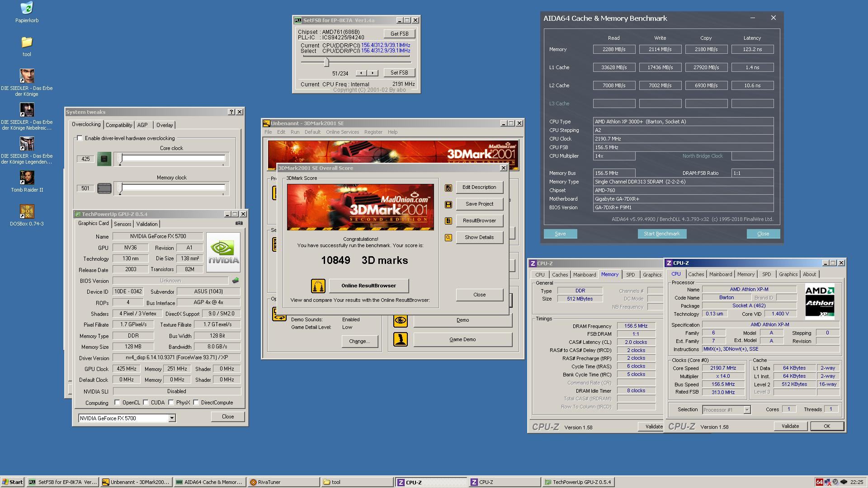
Task: Click the memory clock chip icon in System tweaks
Action: [104, 188]
